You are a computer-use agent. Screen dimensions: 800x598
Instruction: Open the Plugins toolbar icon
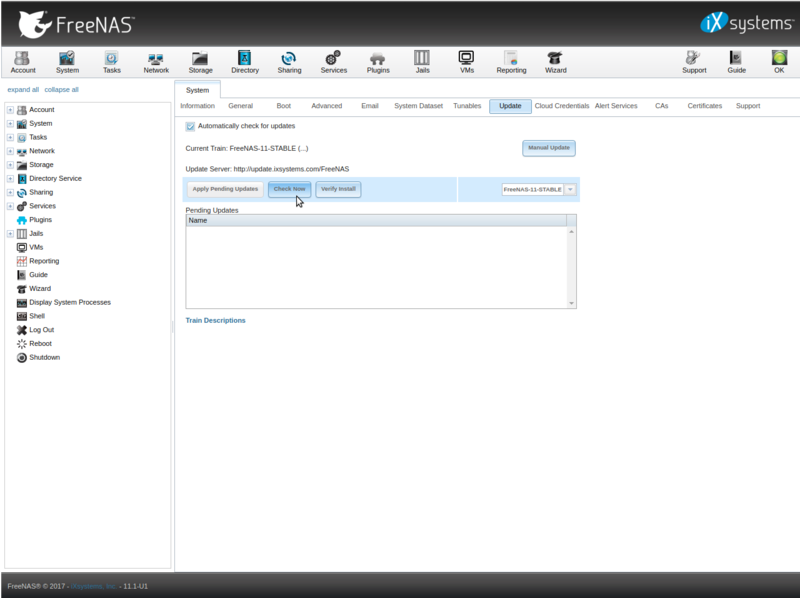click(378, 62)
